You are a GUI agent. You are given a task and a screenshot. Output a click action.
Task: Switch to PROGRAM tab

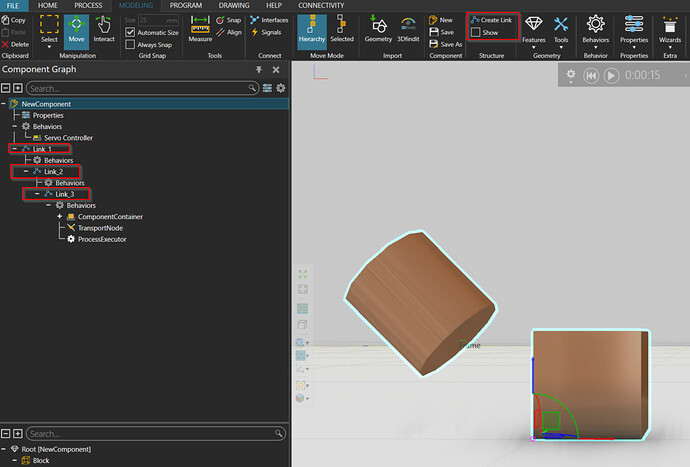click(186, 6)
